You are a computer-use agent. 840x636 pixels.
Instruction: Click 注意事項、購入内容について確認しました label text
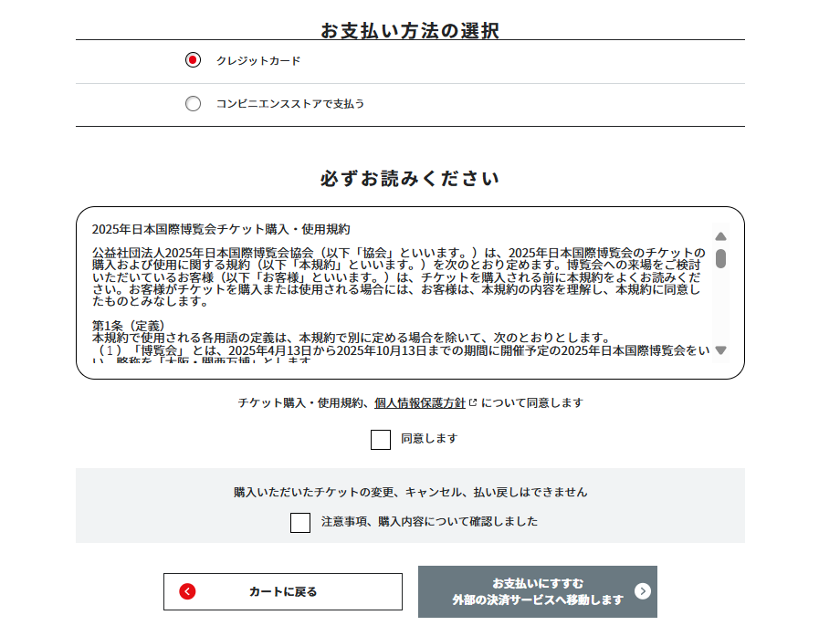pyautogui.click(x=430, y=521)
